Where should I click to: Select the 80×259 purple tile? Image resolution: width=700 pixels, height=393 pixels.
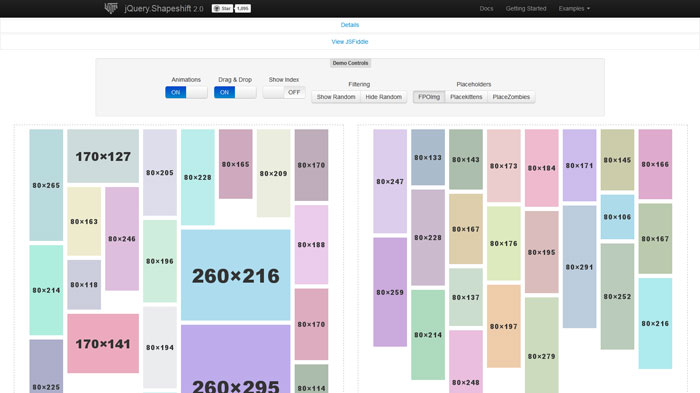coord(390,292)
